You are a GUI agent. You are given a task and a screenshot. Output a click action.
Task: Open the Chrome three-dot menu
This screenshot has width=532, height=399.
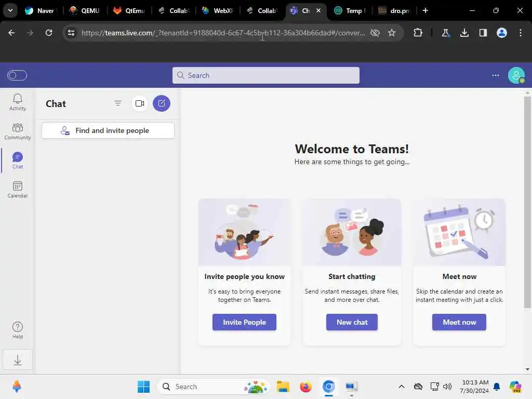pyautogui.click(x=520, y=33)
